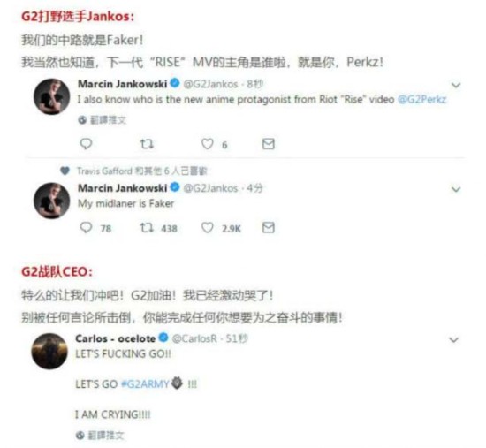Viewport: 486px width, 448px height.
Task: Translate the Rise video tweet
Action: pos(103,120)
